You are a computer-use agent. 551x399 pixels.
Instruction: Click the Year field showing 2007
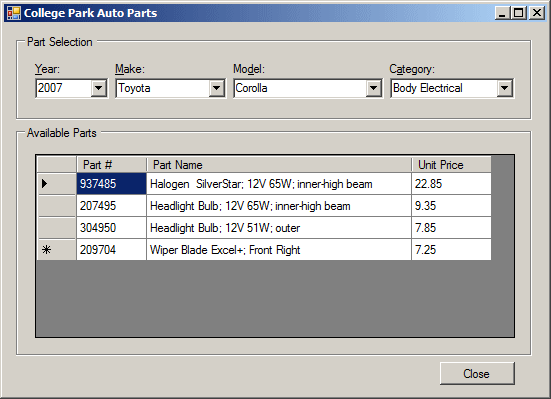coord(71,88)
